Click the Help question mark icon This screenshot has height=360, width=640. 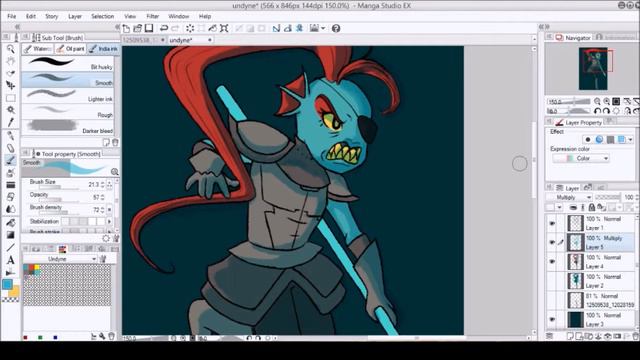click(x=336, y=28)
